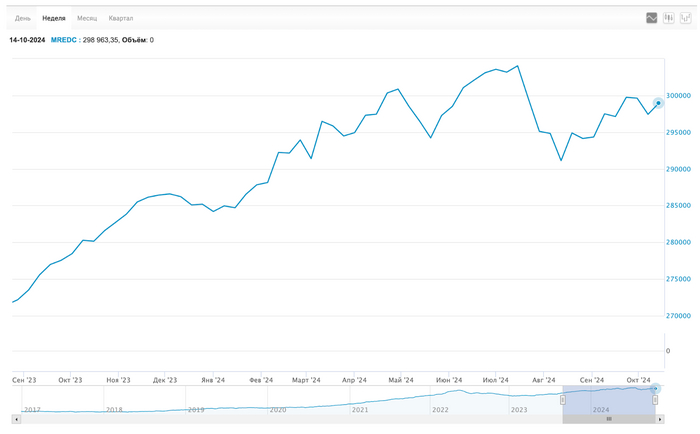Open the Месяц period tab
The height and width of the screenshot is (434, 700).
pyautogui.click(x=87, y=18)
